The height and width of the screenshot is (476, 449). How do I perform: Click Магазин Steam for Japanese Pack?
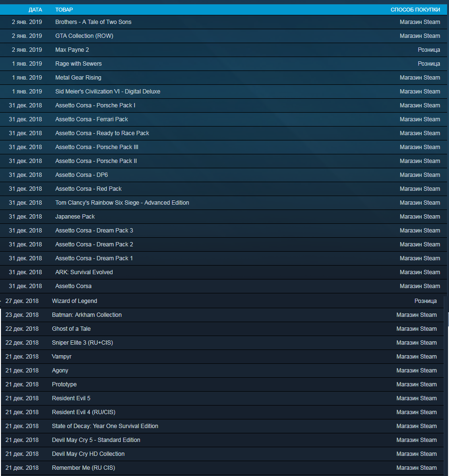coord(420,217)
